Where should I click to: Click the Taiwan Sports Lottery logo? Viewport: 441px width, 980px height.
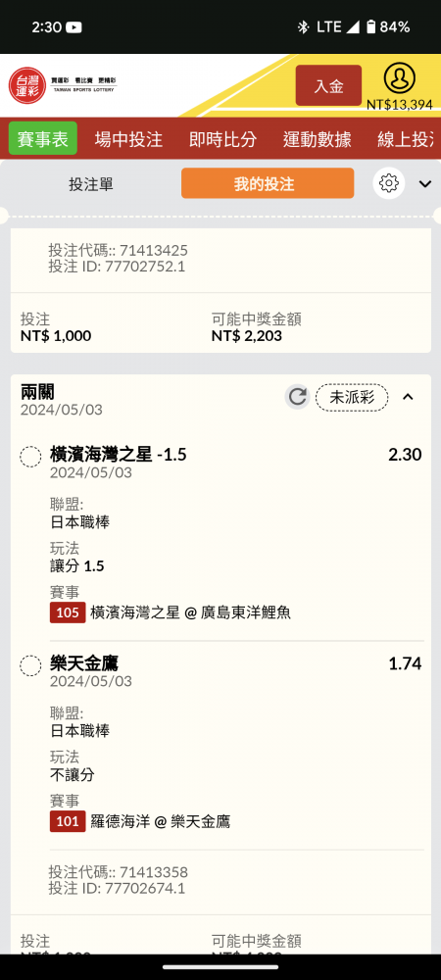pyautogui.click(x=63, y=85)
